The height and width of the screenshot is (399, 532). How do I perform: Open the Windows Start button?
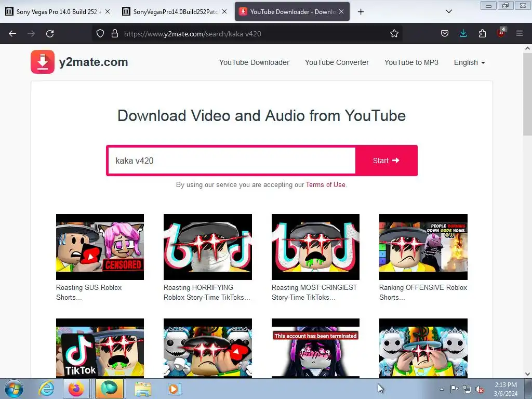tap(14, 389)
